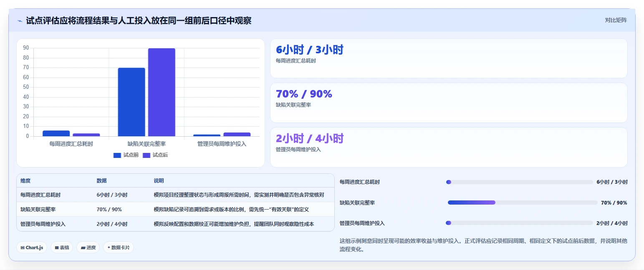Click the footnote paragraph starting 这组示例刻意
Image resolution: width=644 pixels, height=270 pixels.
tap(483, 245)
